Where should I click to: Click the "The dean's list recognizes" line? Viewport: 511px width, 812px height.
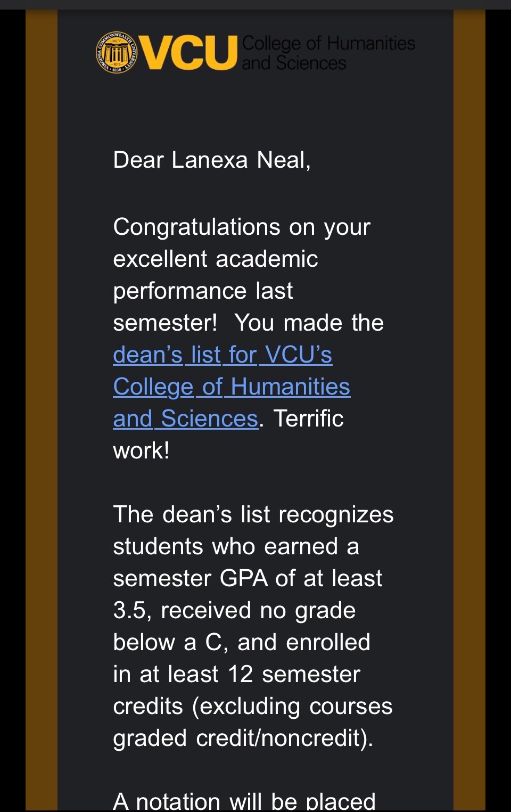[253, 515]
